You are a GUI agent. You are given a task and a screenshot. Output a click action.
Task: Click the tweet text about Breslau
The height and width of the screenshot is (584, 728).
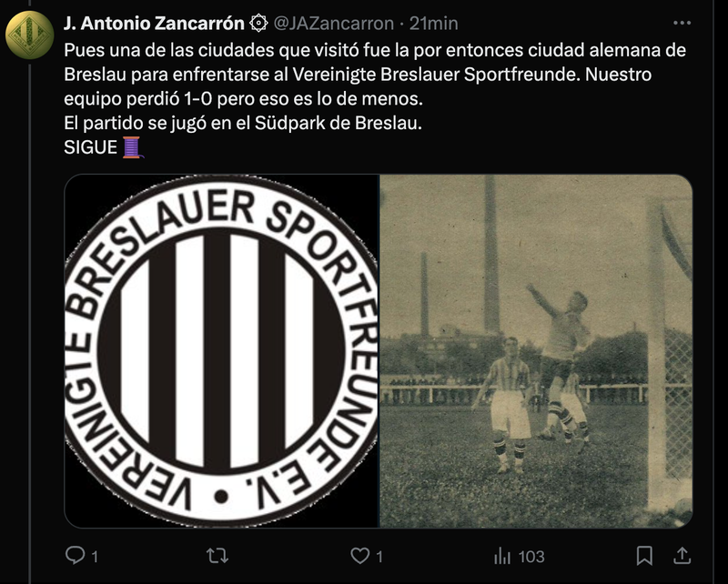coord(375,98)
